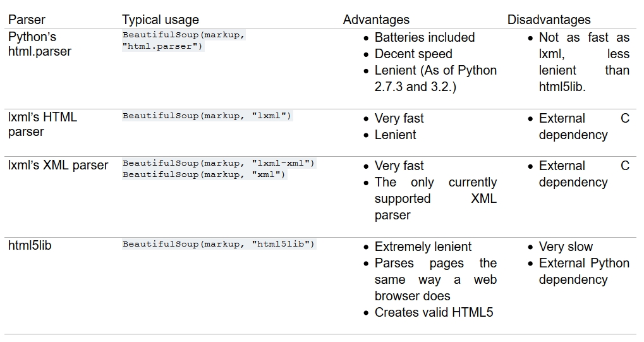Viewport: 644px width, 342px height.
Task: Click the "Disadvantages" column header
Action: point(549,20)
